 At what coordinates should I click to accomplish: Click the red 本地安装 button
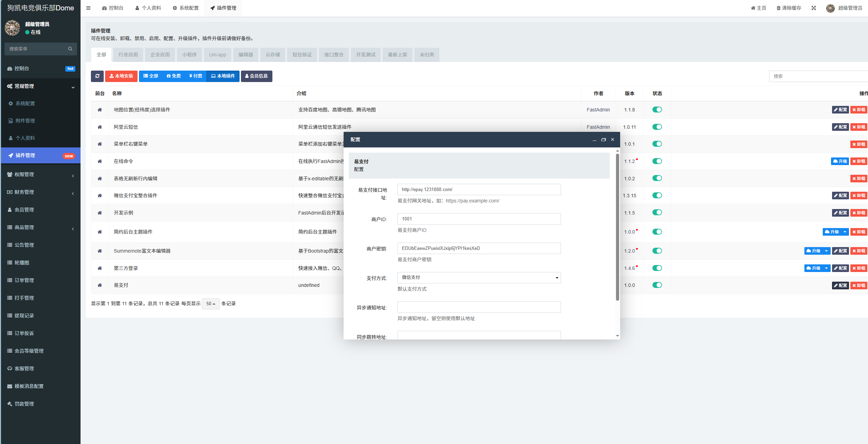[x=121, y=76]
